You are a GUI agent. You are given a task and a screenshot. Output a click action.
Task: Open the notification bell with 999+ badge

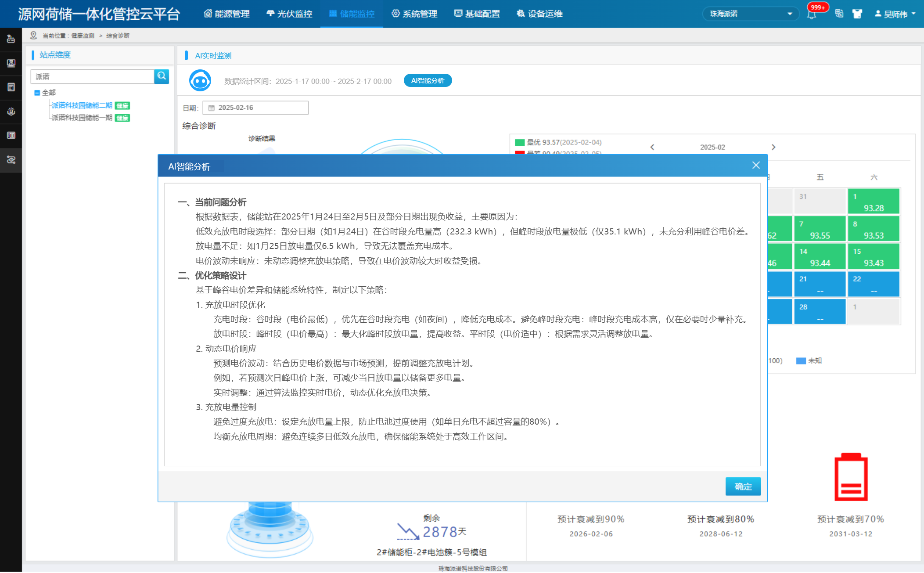click(x=812, y=14)
